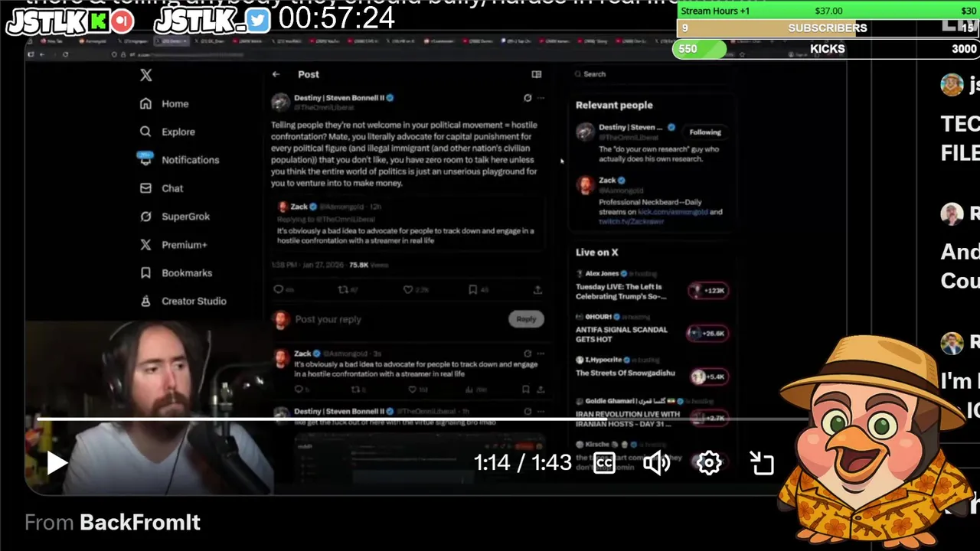Click the JSTLK Twitter logo overlay
Viewport: 980px width, 551px height.
[213, 21]
